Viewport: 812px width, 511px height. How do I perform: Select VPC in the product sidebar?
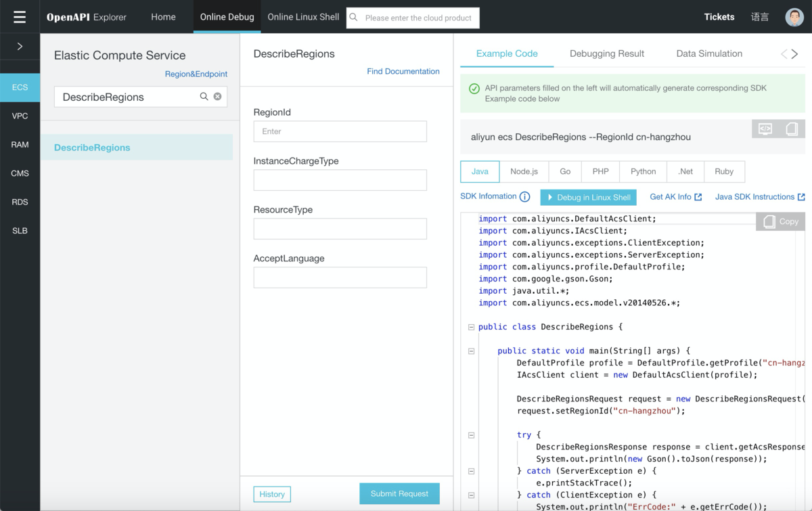click(x=20, y=116)
